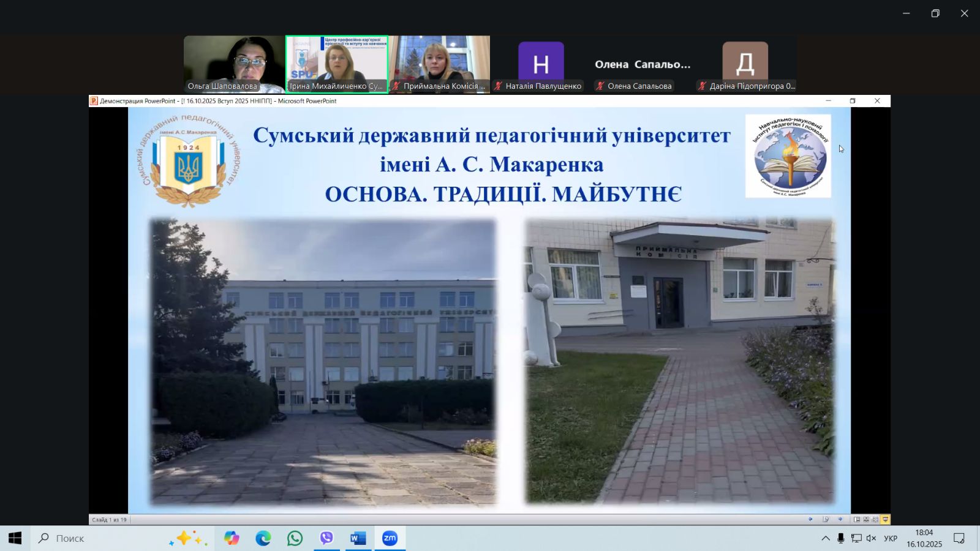This screenshot has height=551, width=980.
Task: Toggle the muted system volume icon
Action: pyautogui.click(x=871, y=539)
